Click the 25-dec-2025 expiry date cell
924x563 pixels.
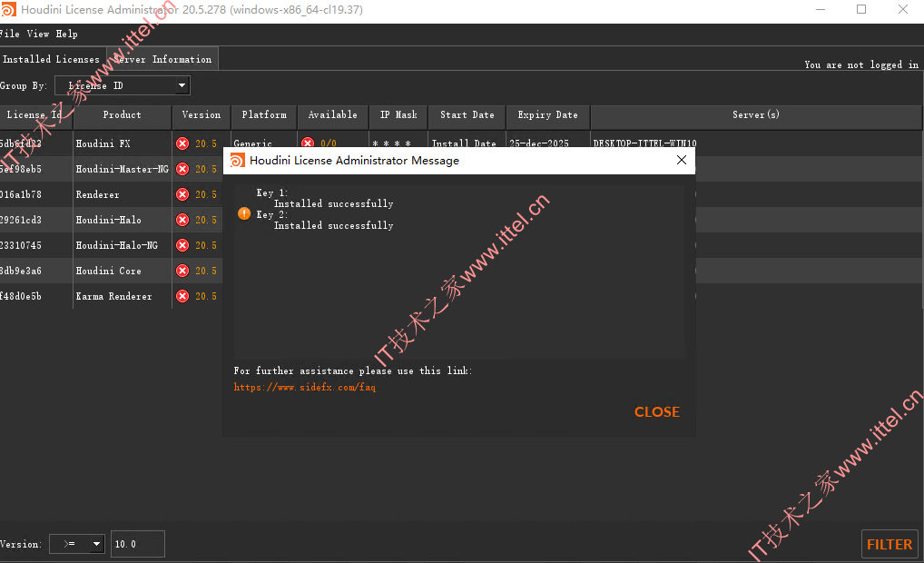pyautogui.click(x=539, y=143)
